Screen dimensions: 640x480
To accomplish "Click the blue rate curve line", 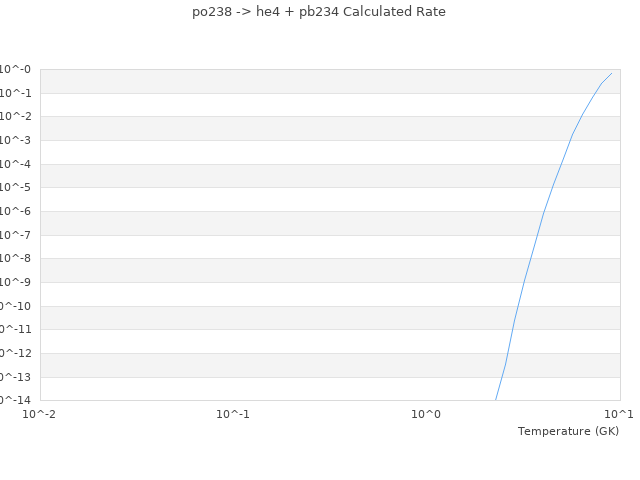I will [x=543, y=212].
